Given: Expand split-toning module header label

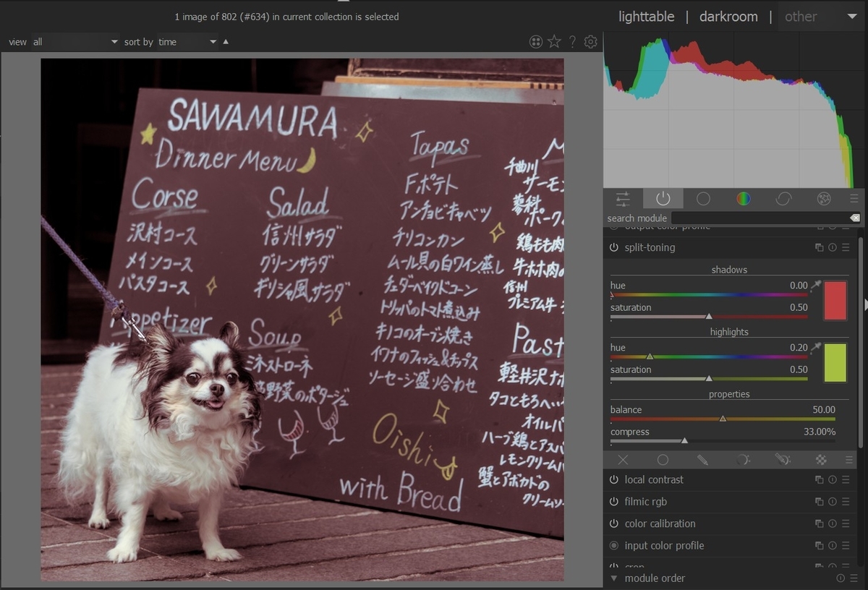Looking at the screenshot, I should pyautogui.click(x=650, y=247).
